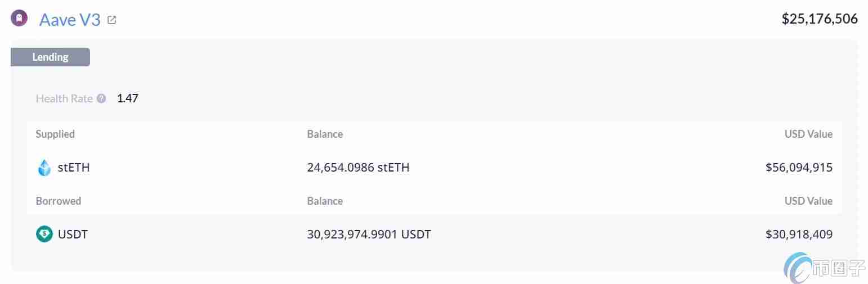This screenshot has height=284, width=868.
Task: Click the stETH token icon
Action: click(x=44, y=168)
